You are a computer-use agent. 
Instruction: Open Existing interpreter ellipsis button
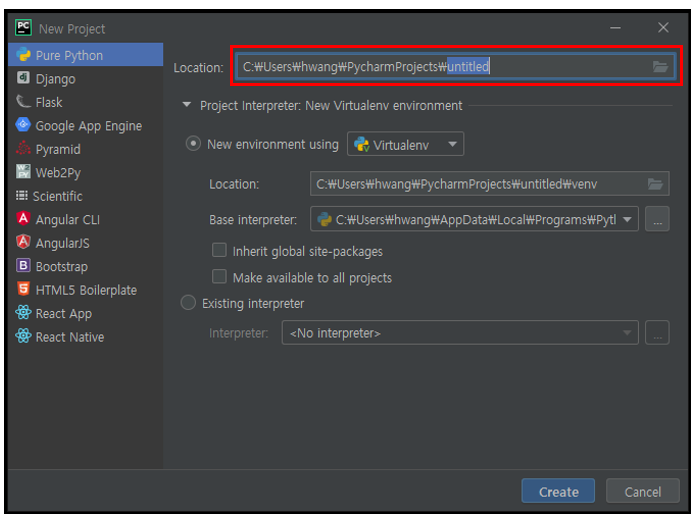tap(657, 333)
